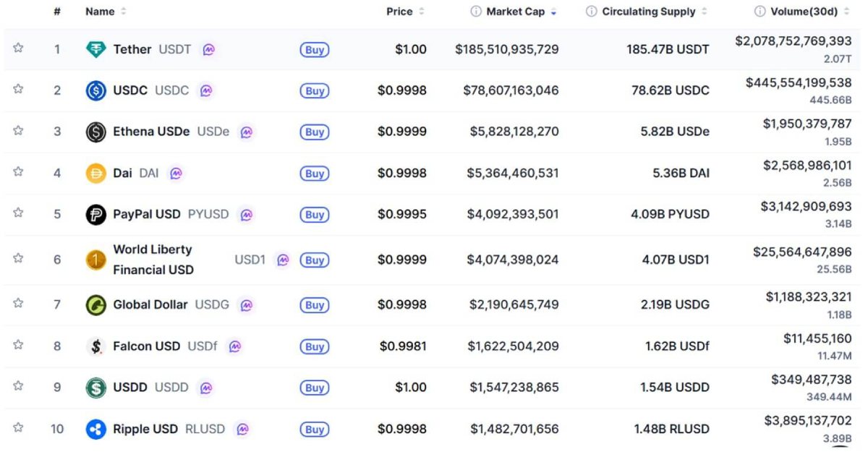This screenshot has height=452, width=868.
Task: Open the Global Dollar coin link
Action: [x=150, y=305]
